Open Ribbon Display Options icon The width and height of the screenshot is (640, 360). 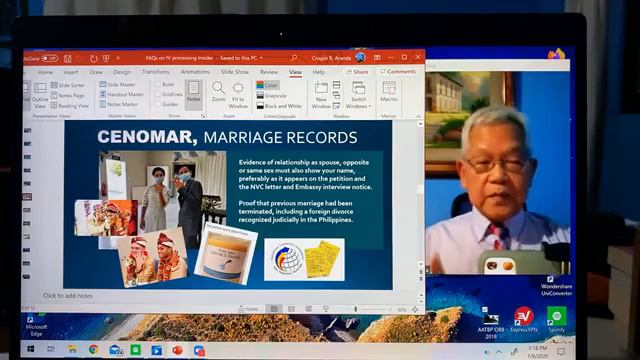coord(377,58)
